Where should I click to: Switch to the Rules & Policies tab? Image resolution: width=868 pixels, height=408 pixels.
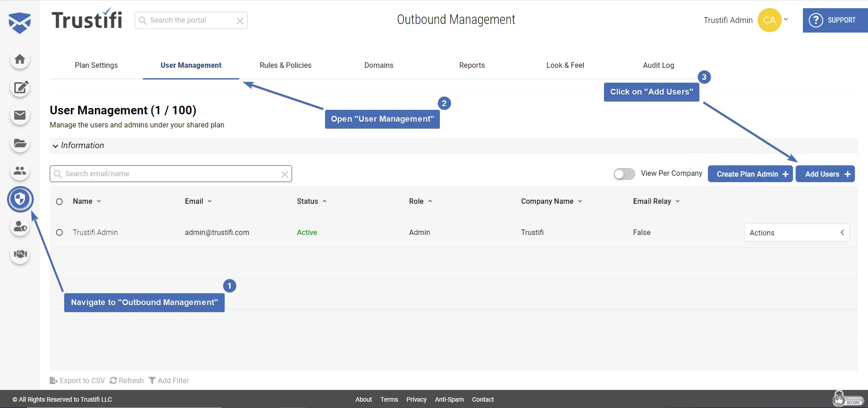pos(285,66)
